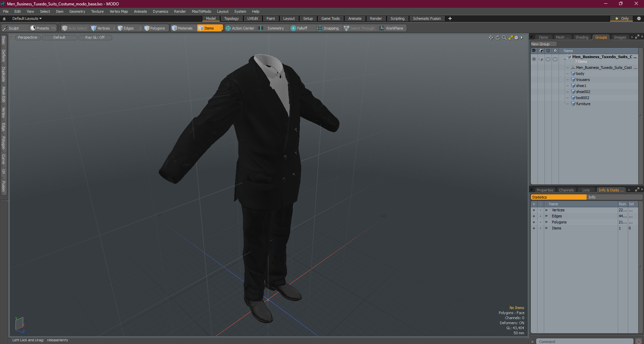Screen dimensions: 644x344
Task: Switch to the UVEdit layout tab
Action: 253,18
